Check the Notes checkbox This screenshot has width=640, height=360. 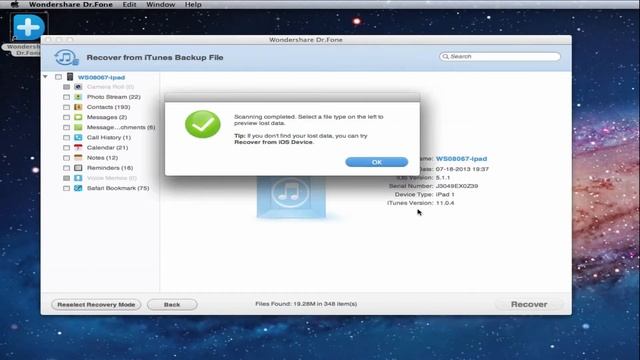pyautogui.click(x=67, y=158)
